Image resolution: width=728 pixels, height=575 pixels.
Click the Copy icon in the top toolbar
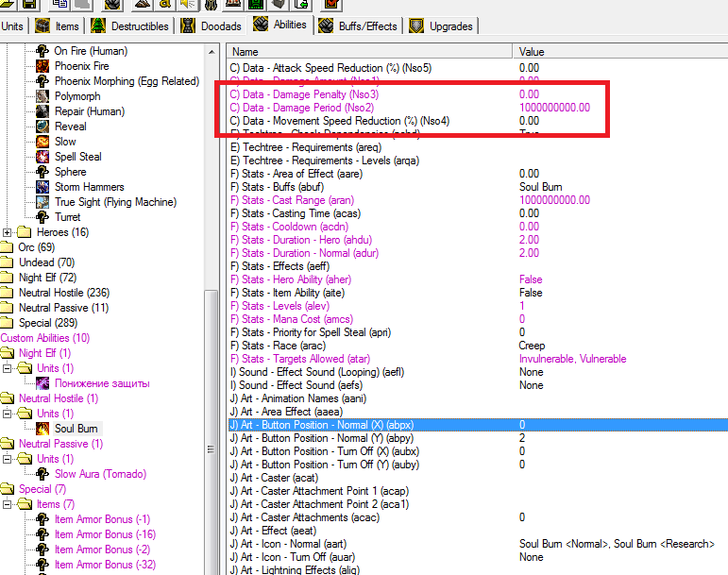tap(60, 5)
